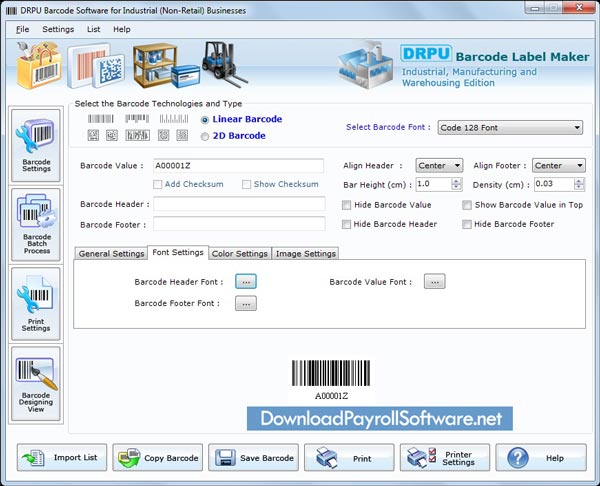Click the Print printer icon
600x486 pixels.
point(327,457)
